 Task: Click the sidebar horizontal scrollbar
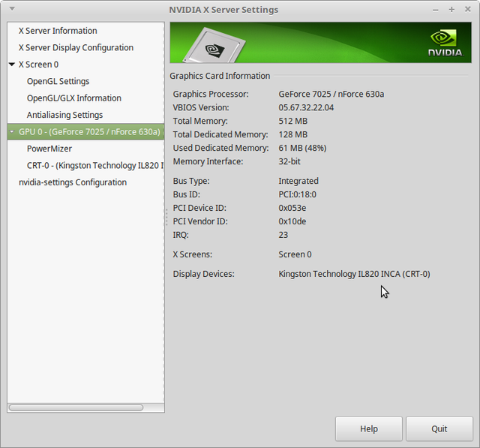76,407
